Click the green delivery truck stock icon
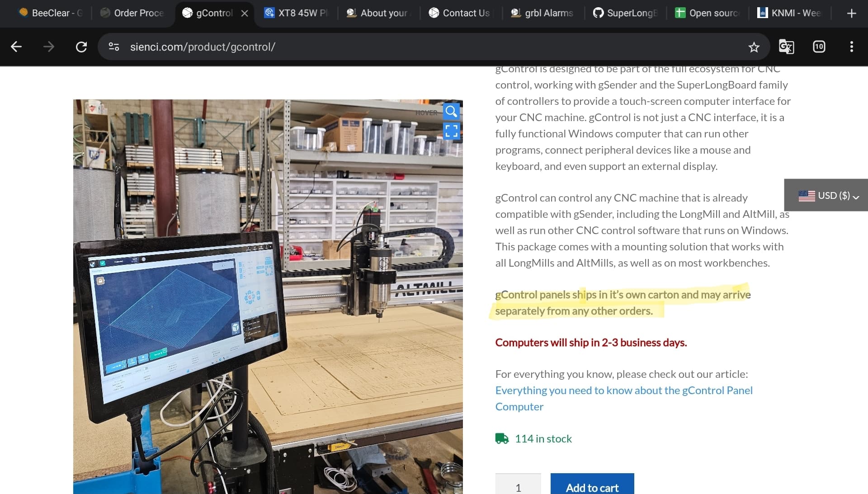 502,438
